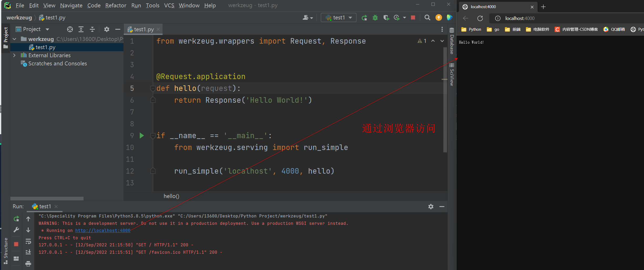Expand External Libraries node
Image resolution: width=644 pixels, height=270 pixels.
tap(14, 55)
